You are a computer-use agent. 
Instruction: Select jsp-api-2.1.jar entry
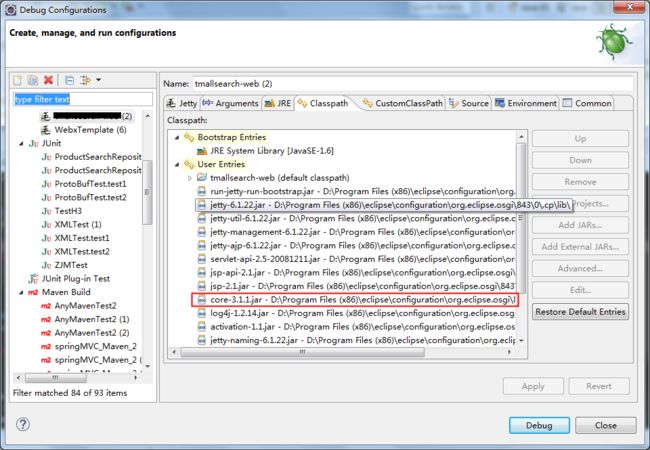356,273
